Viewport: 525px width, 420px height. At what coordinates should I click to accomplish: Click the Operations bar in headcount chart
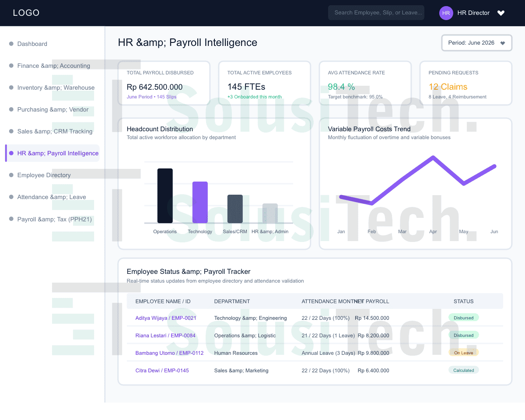click(165, 196)
